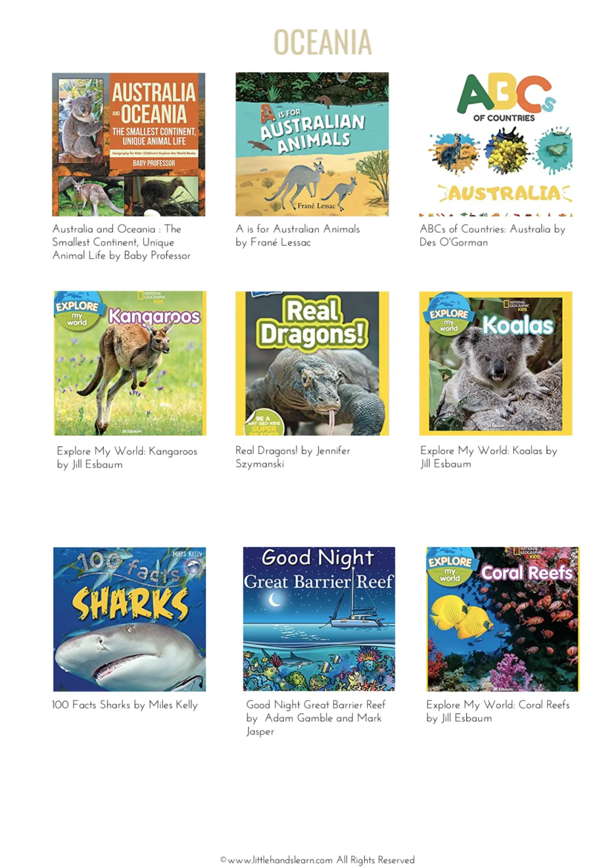614x868 pixels.
Task: Click Explore My World: Coral Reefs caption
Action: tap(498, 711)
